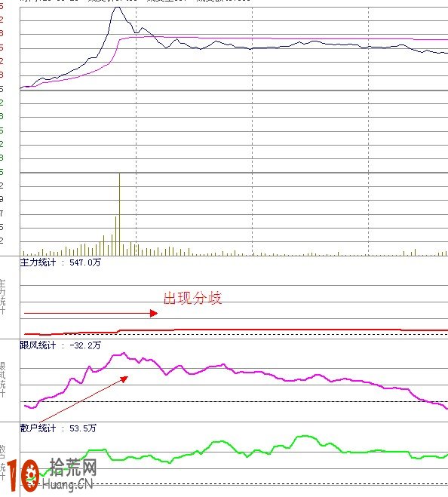The height and width of the screenshot is (497, 448).
Task: Select the tallest volume bar in the volume chart
Action: coord(119,214)
